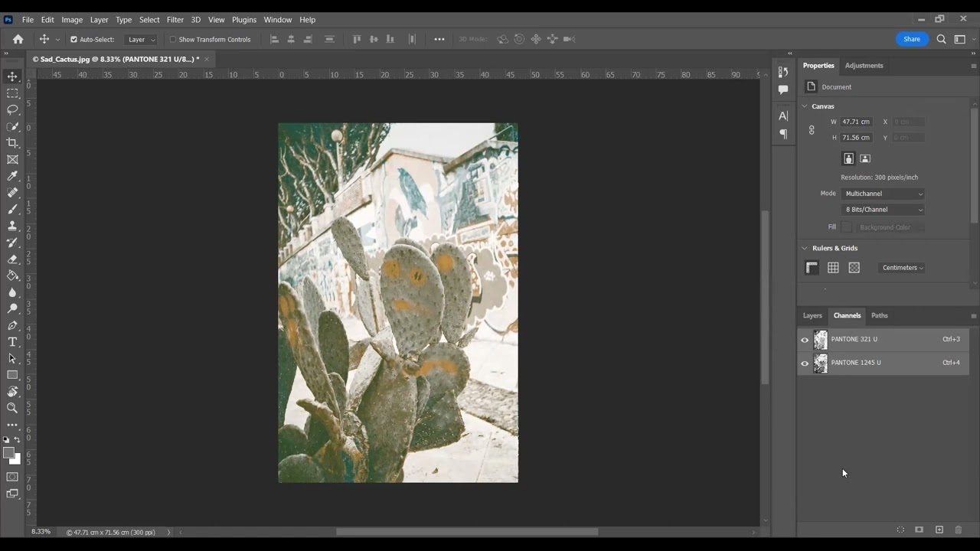Select the Eraser tool

(x=12, y=259)
